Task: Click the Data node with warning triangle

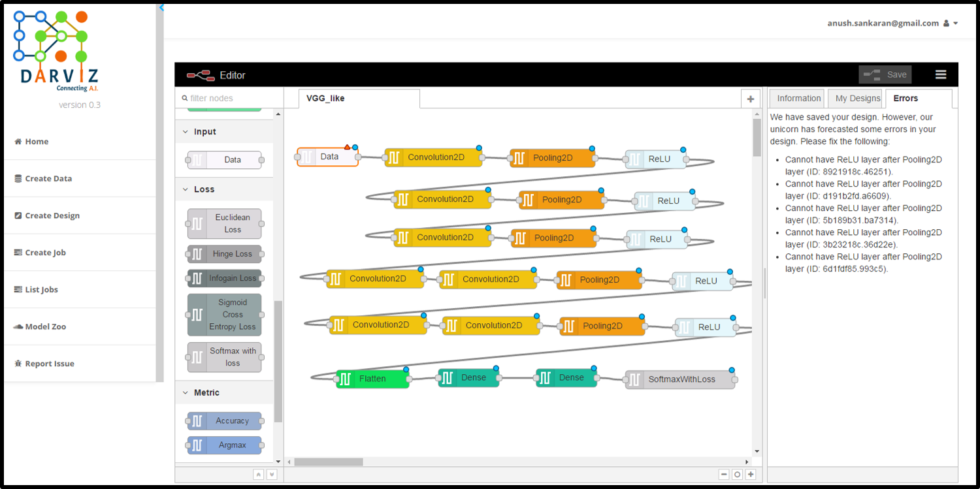Action: (329, 157)
